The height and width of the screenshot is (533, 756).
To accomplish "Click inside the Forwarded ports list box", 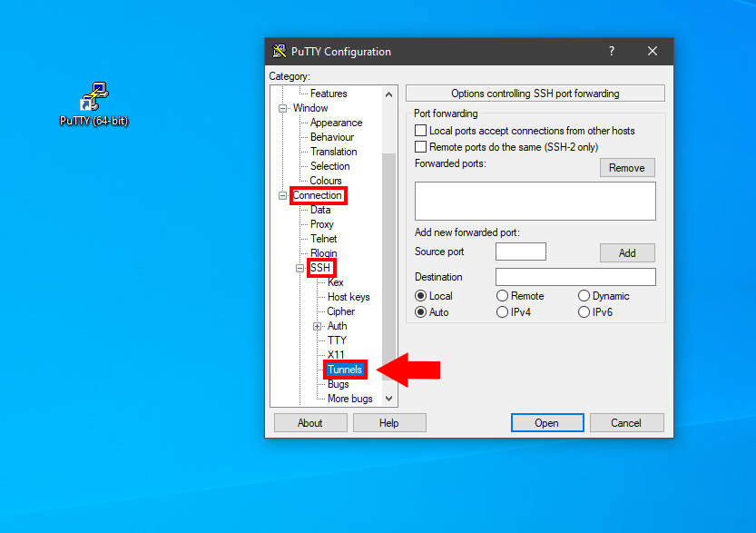I will click(x=535, y=202).
